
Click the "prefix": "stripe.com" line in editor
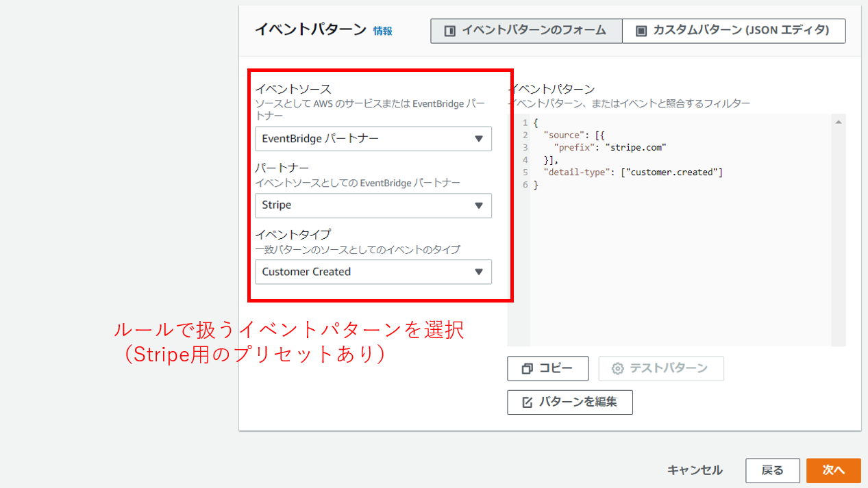tap(610, 147)
